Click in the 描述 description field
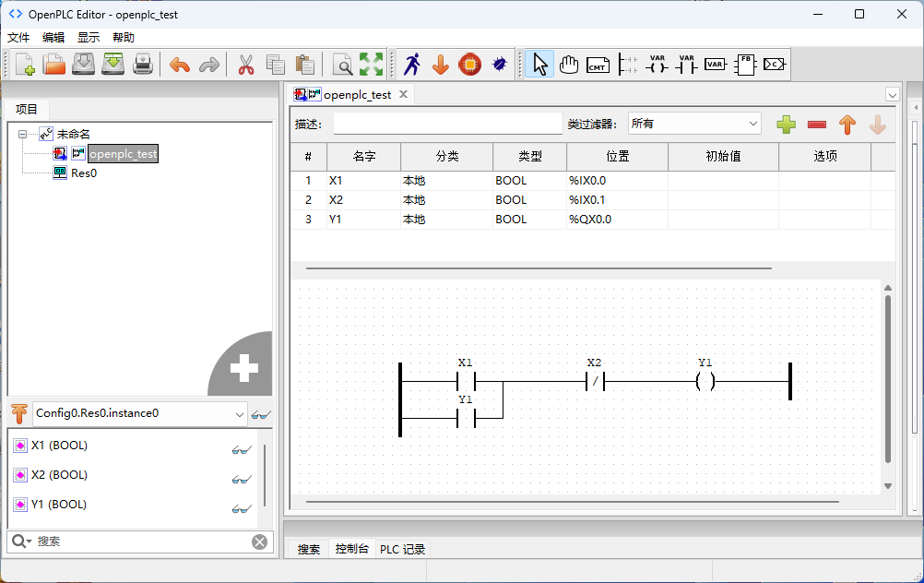The height and width of the screenshot is (583, 924). point(448,124)
